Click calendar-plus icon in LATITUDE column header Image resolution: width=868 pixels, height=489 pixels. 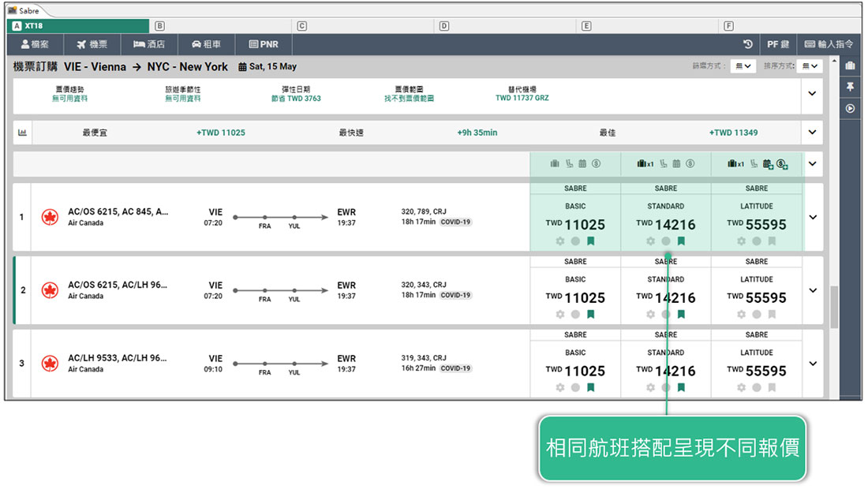(x=769, y=164)
